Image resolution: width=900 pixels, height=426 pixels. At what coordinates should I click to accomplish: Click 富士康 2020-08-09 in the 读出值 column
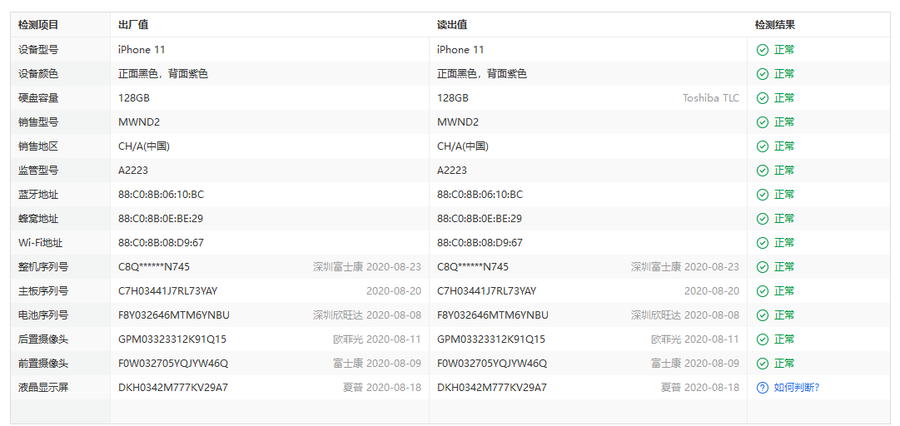click(x=695, y=363)
